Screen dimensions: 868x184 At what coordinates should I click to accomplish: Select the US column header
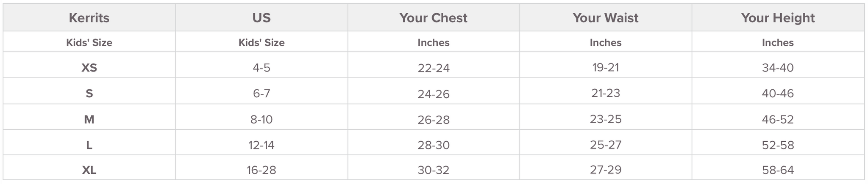(262, 18)
